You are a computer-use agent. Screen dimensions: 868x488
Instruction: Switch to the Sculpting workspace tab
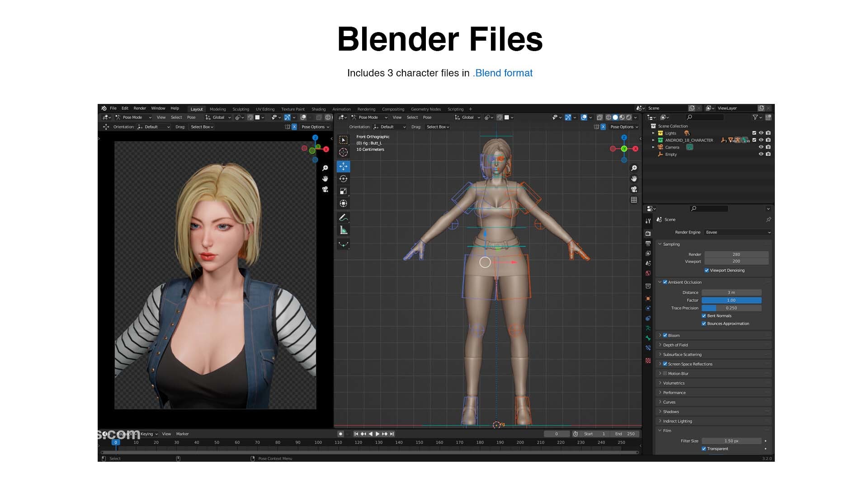241,109
